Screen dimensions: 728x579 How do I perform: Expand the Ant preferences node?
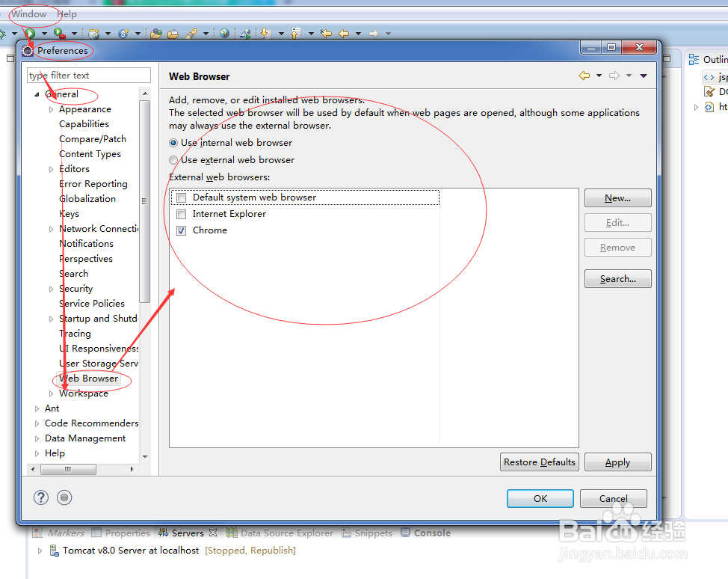[37, 409]
